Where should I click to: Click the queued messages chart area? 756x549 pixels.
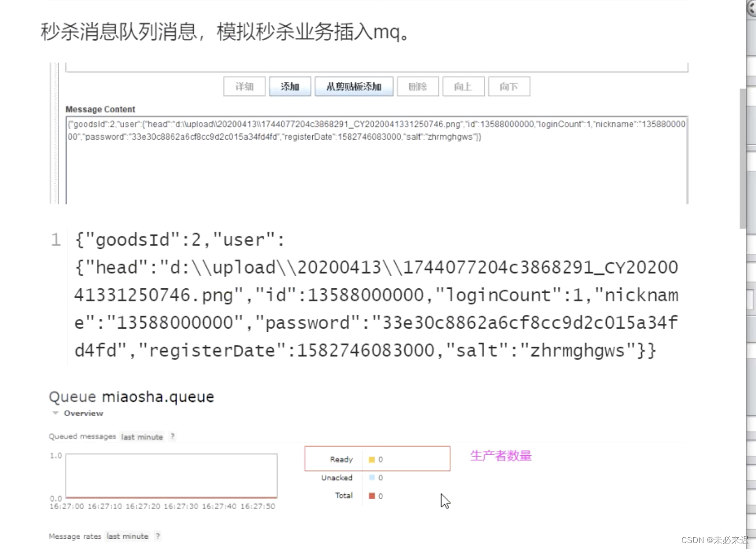click(171, 476)
